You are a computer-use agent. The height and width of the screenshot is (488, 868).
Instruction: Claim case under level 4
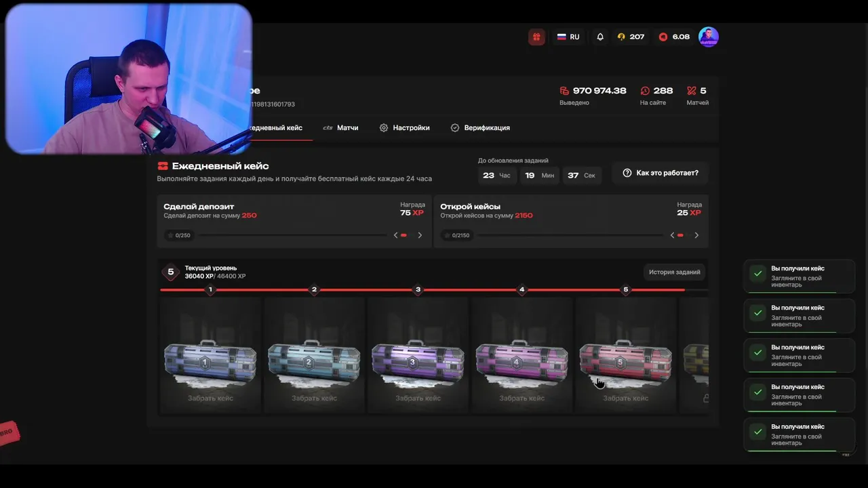521,398
